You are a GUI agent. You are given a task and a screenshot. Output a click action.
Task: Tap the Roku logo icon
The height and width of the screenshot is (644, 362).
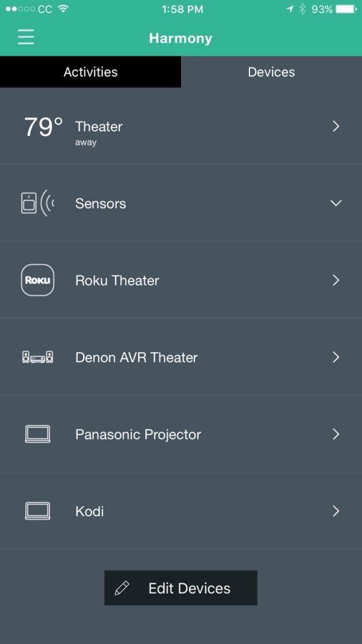[37, 280]
